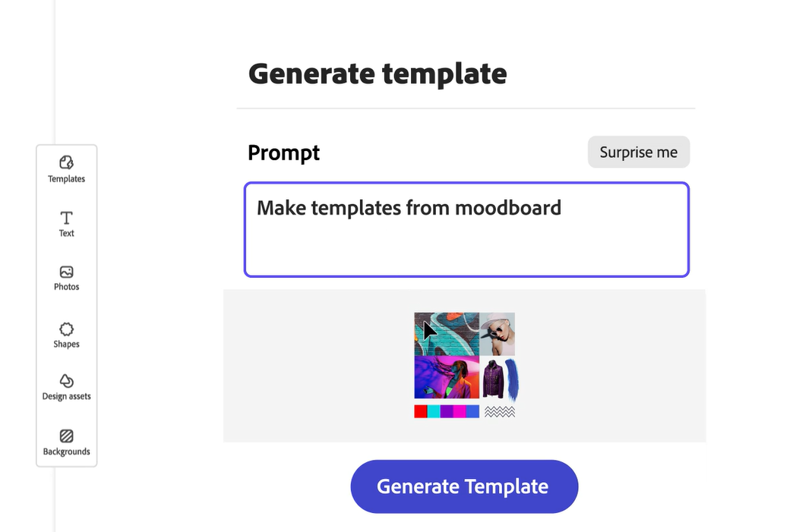Click the blue brush stroke in the moodboard

[513, 377]
